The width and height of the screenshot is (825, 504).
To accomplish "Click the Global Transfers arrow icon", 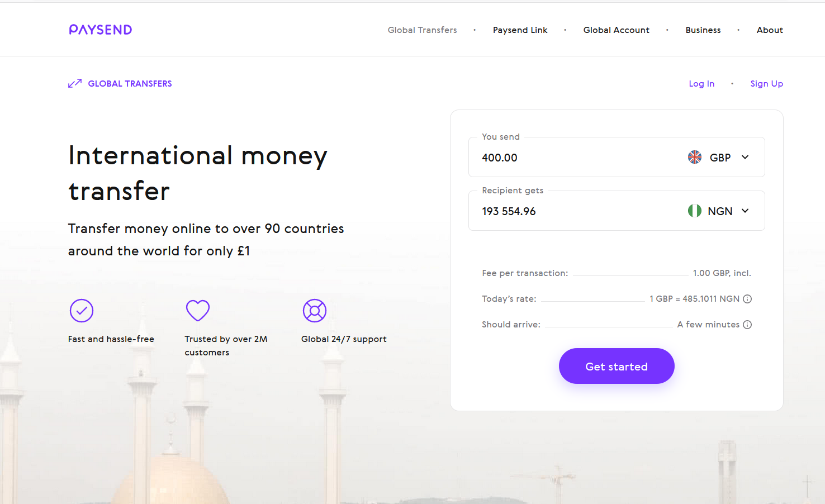I will point(74,83).
